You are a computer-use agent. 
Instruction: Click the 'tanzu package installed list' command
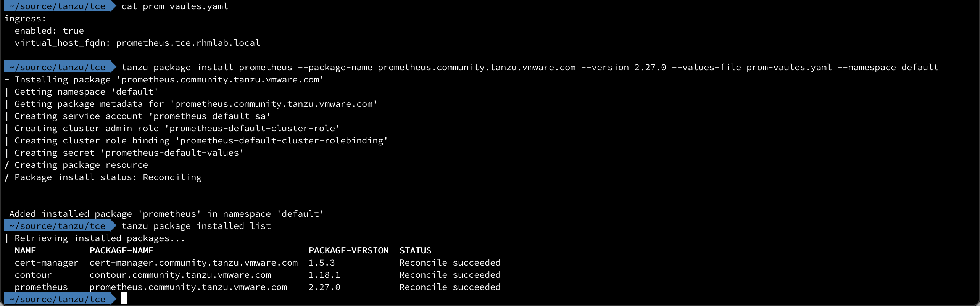(196, 226)
